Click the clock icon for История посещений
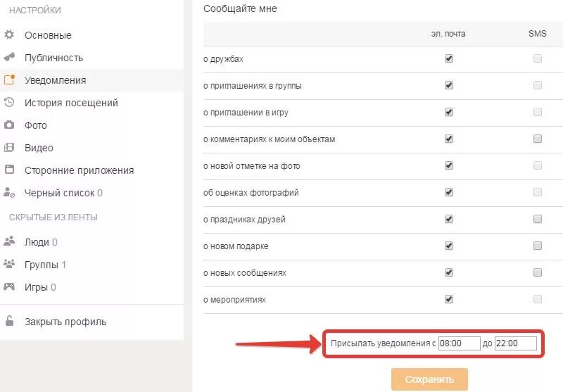 tap(9, 102)
